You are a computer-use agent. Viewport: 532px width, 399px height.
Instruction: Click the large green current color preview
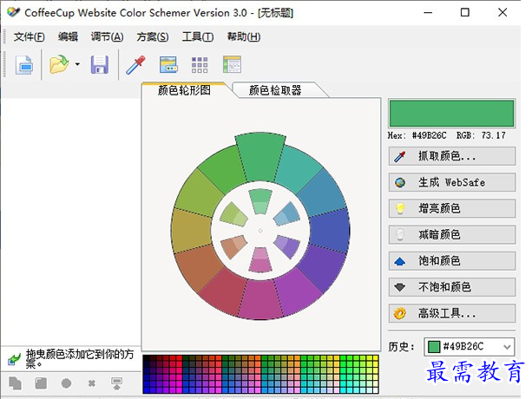click(452, 114)
